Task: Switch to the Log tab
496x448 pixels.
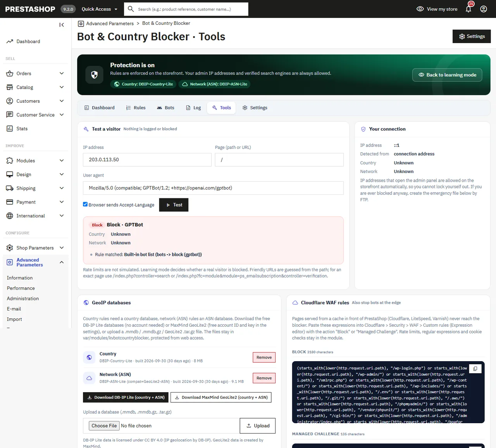Action: click(193, 108)
